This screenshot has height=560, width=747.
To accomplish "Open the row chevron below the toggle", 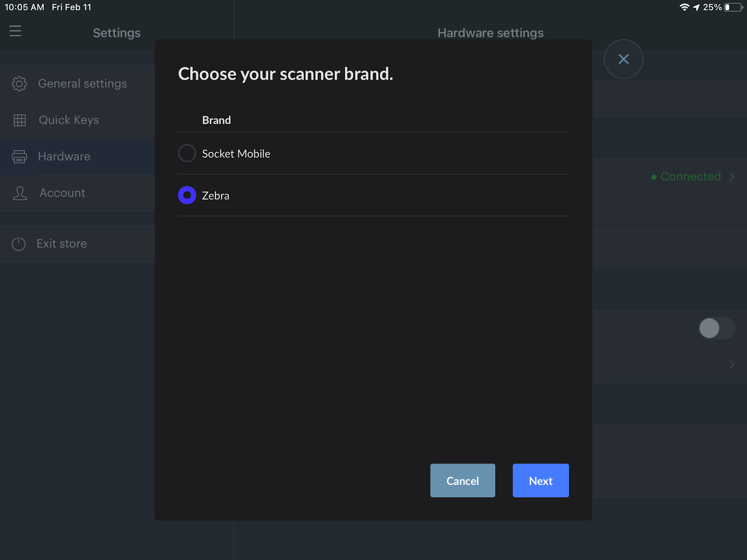I will (732, 364).
